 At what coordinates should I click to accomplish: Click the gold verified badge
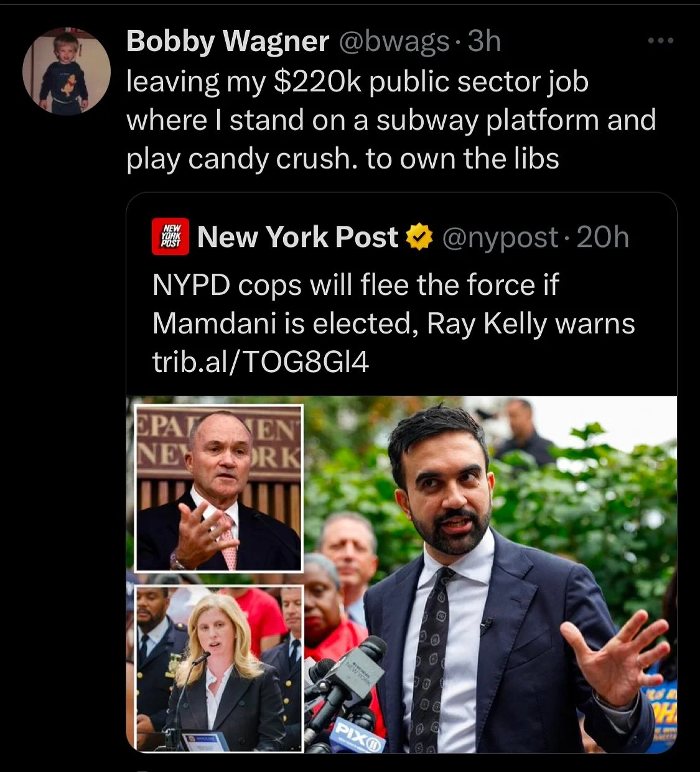point(419,238)
